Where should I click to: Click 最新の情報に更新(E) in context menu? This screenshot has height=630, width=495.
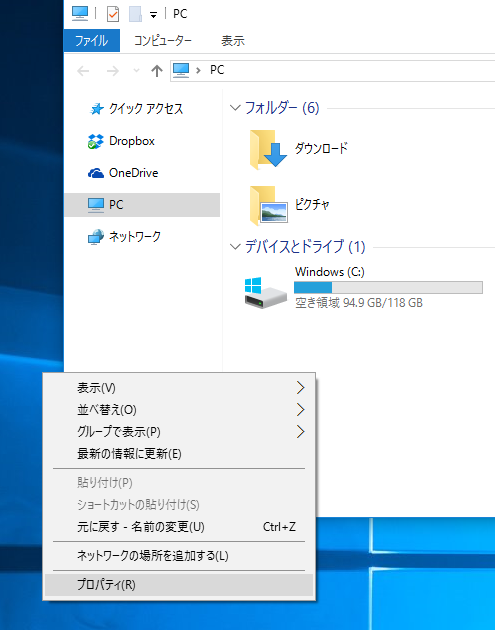tap(129, 454)
